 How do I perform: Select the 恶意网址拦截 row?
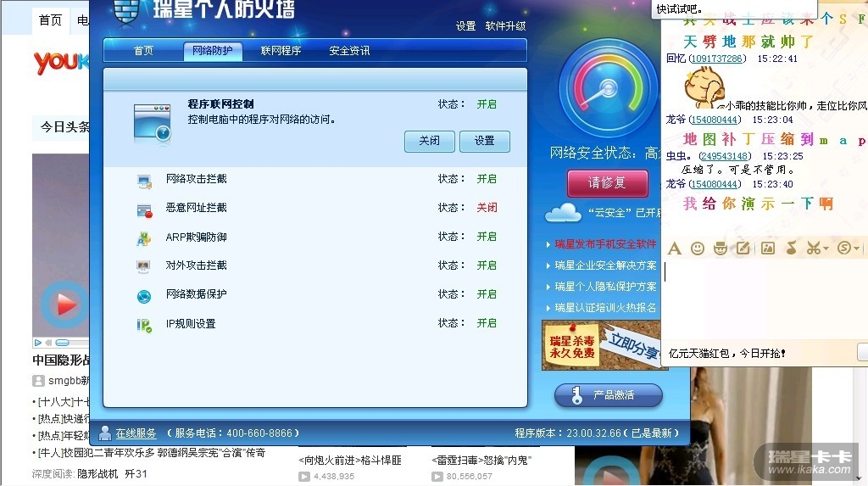[315, 208]
